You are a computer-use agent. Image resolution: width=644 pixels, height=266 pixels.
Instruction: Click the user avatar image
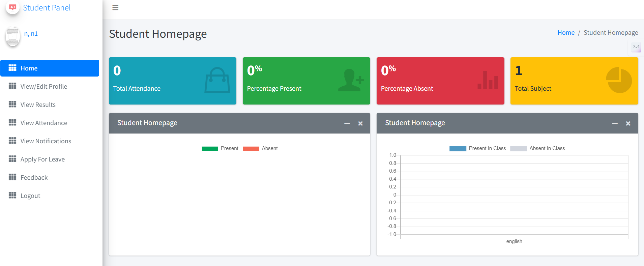(x=13, y=37)
